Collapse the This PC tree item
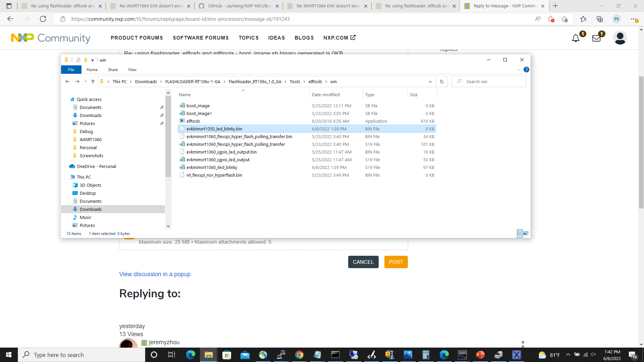The height and width of the screenshot is (362, 644). click(67, 177)
